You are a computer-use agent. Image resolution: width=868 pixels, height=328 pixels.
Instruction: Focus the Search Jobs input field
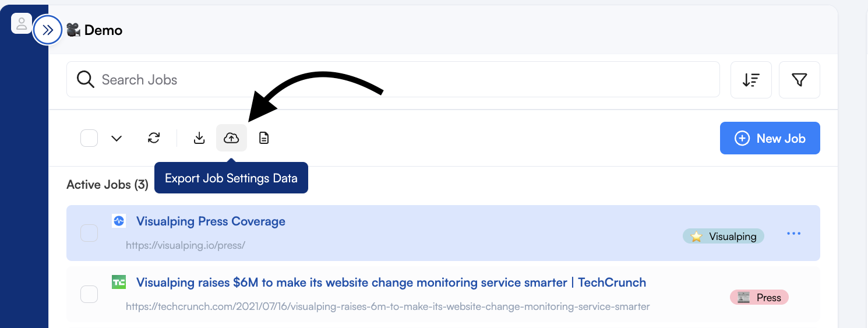tap(393, 80)
